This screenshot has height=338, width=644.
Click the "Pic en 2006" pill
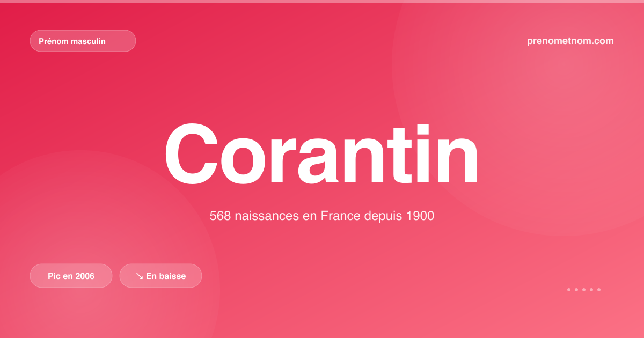pos(71,276)
